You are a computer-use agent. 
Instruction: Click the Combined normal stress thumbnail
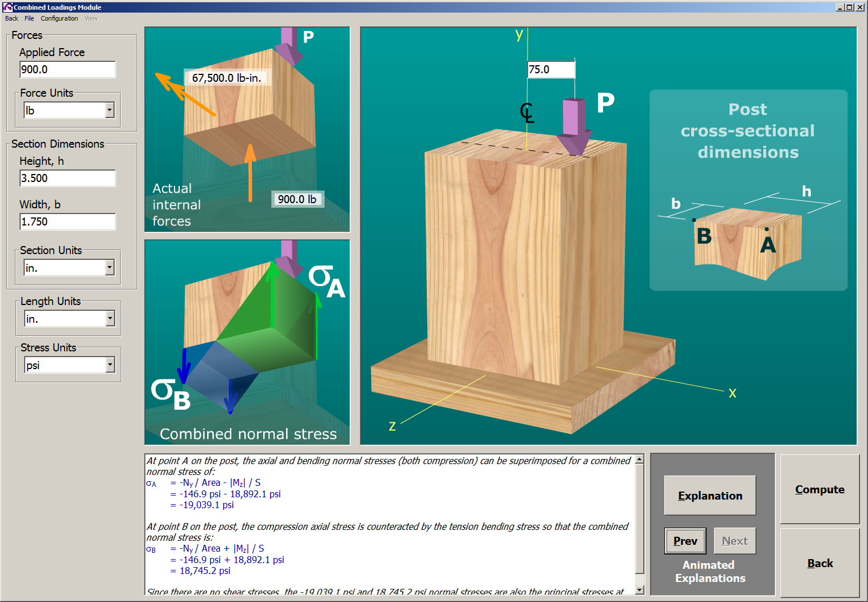coord(247,342)
